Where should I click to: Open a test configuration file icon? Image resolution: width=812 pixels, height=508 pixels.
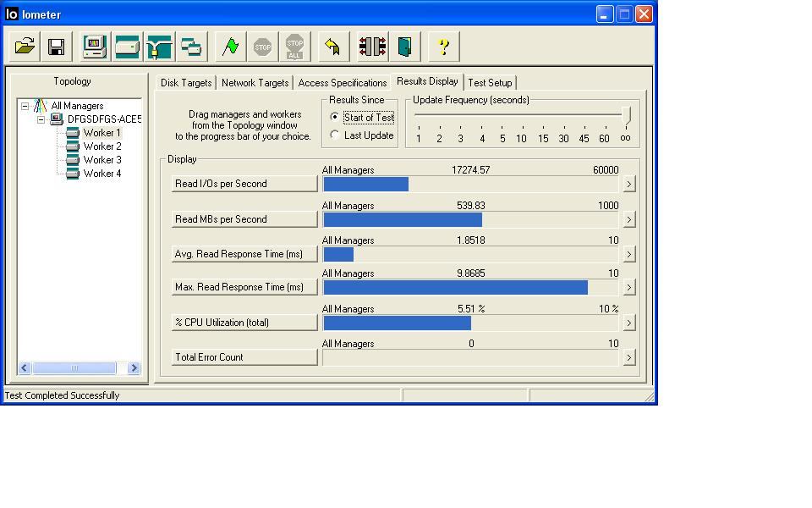[x=25, y=47]
